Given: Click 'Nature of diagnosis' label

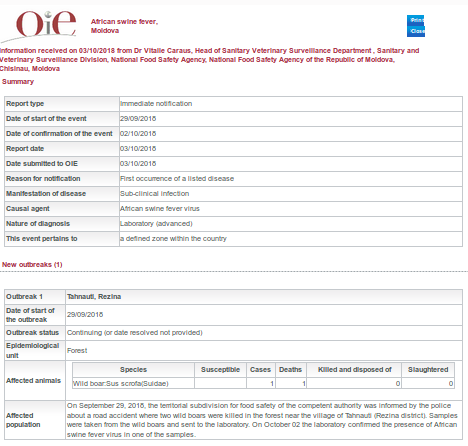Looking at the screenshot, I should click(x=38, y=224).
